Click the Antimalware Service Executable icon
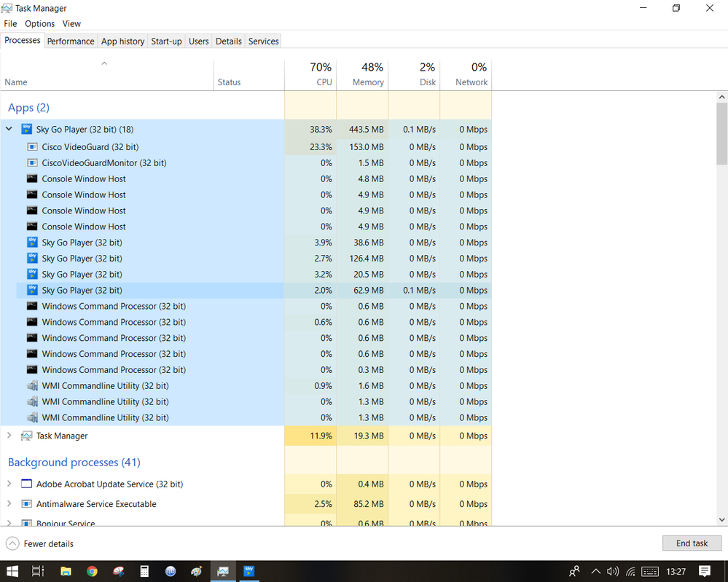The width and height of the screenshot is (728, 582). coord(26,504)
